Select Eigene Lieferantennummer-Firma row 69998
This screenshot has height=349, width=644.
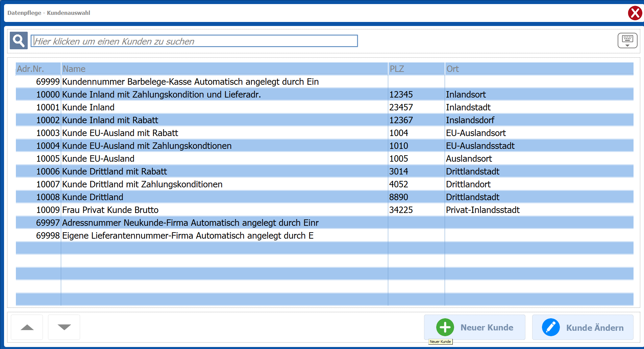(x=188, y=236)
